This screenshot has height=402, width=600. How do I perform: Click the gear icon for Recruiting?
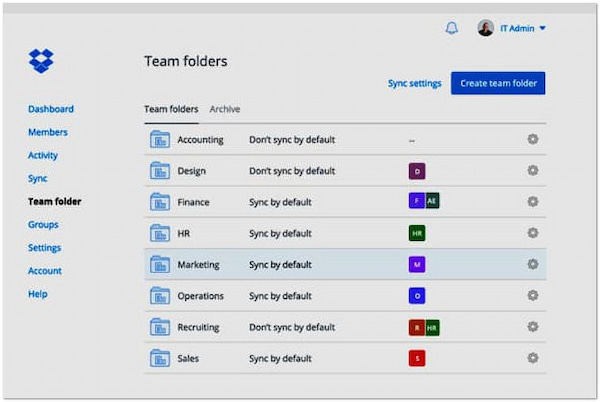(533, 327)
